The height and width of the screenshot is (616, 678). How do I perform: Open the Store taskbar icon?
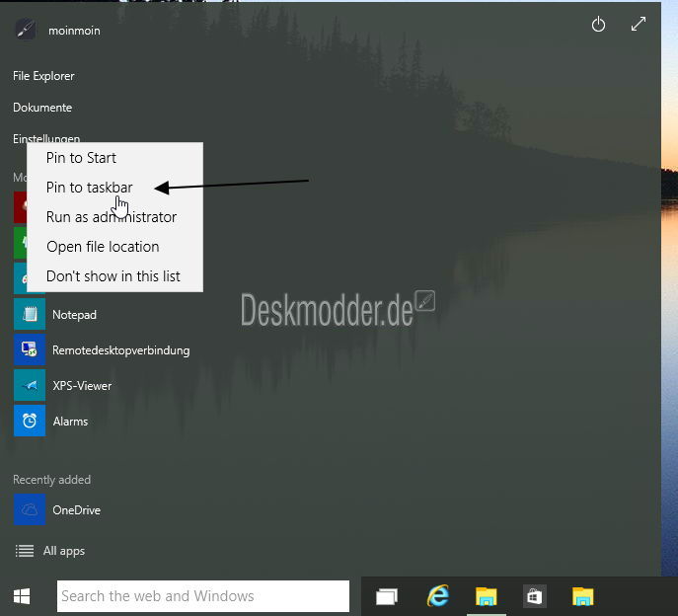coord(535,596)
